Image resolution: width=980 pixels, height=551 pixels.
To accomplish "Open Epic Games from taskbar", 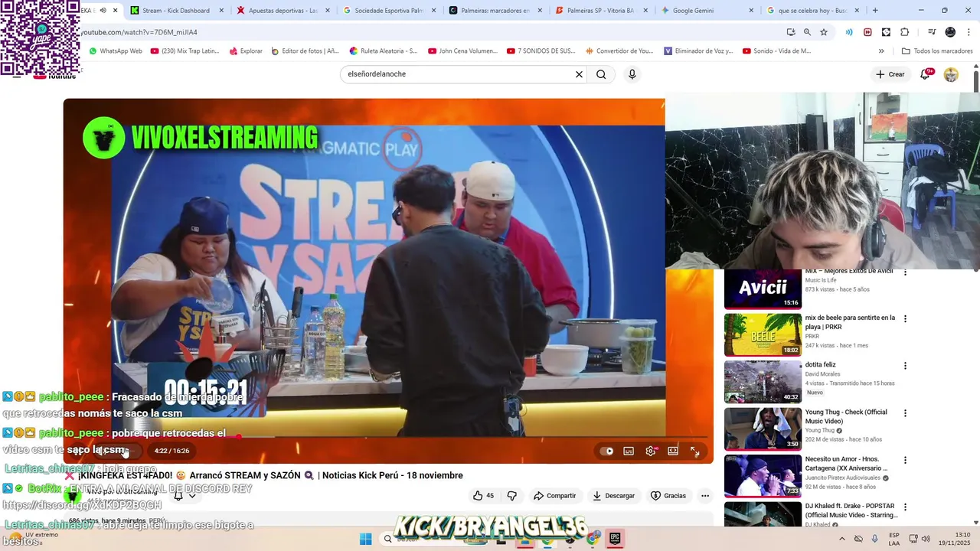I will point(614,539).
